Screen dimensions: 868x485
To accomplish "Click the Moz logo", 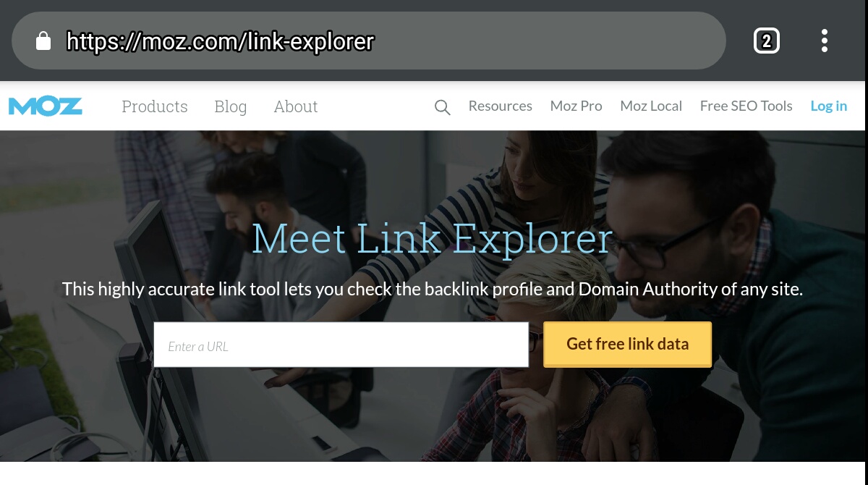I will point(45,106).
